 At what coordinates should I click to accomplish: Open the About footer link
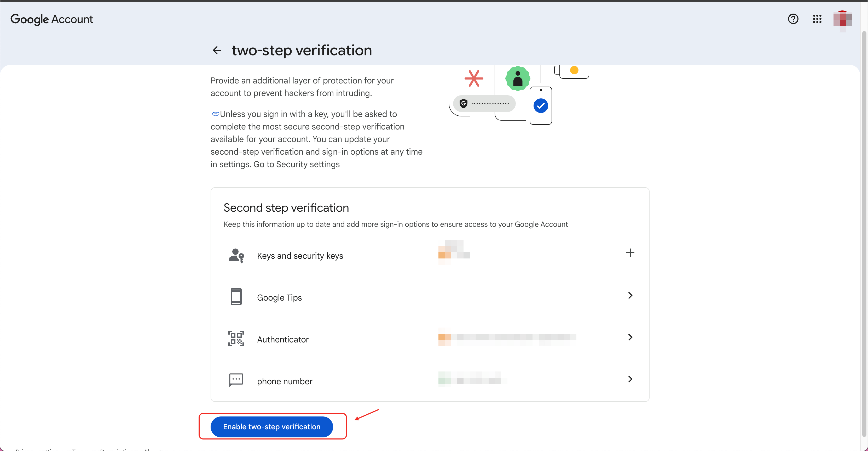pos(151,449)
